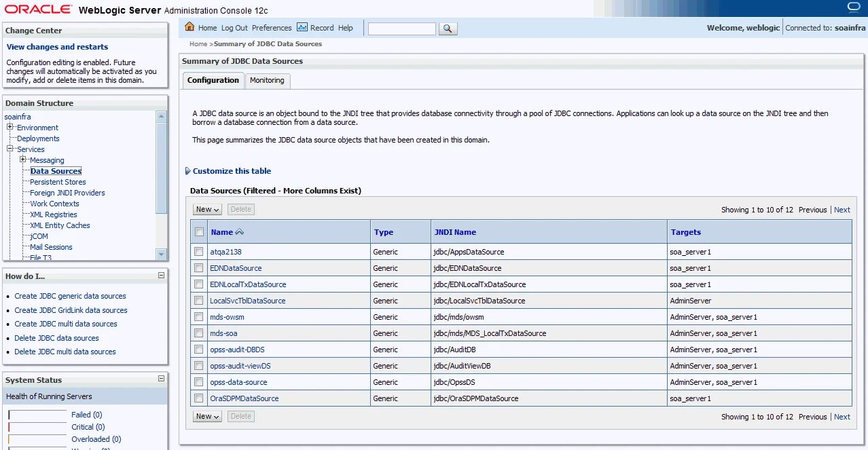
Task: Select XML Registries tree item
Action: pyautogui.click(x=54, y=214)
